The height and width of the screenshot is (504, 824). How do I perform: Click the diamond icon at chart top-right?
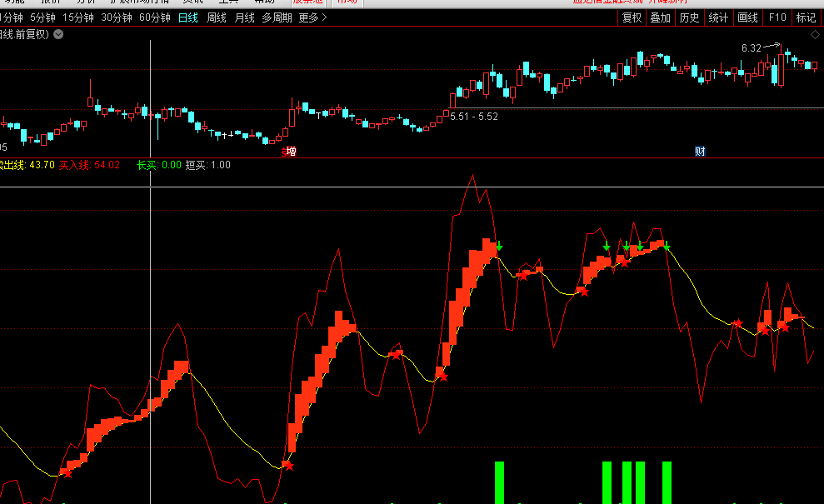point(815,34)
